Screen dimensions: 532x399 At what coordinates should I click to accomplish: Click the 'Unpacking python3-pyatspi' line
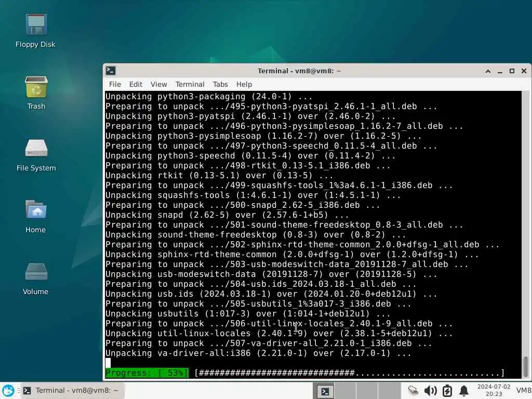(250, 116)
